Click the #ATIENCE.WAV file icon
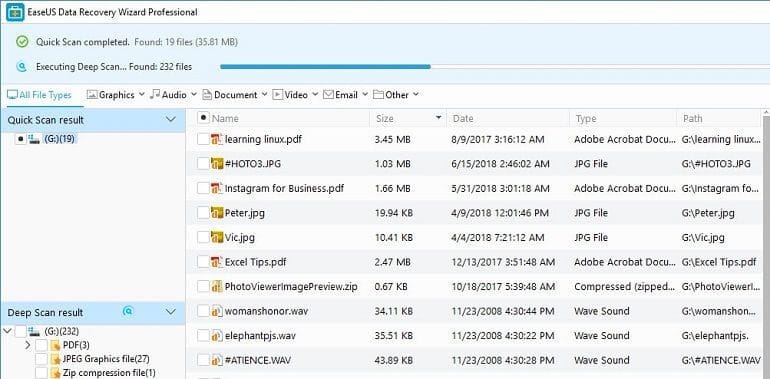The height and width of the screenshot is (379, 770). (x=217, y=360)
